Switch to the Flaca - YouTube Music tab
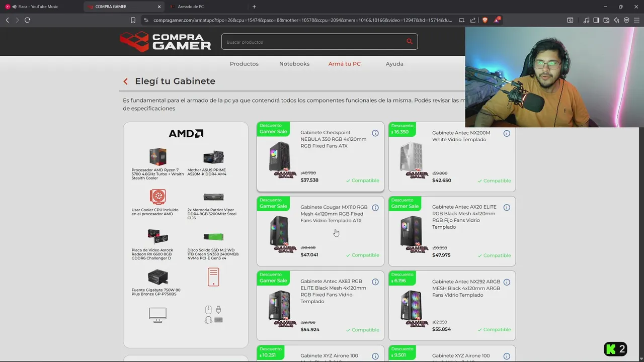Screen dimensions: 644x362 tap(38, 7)
